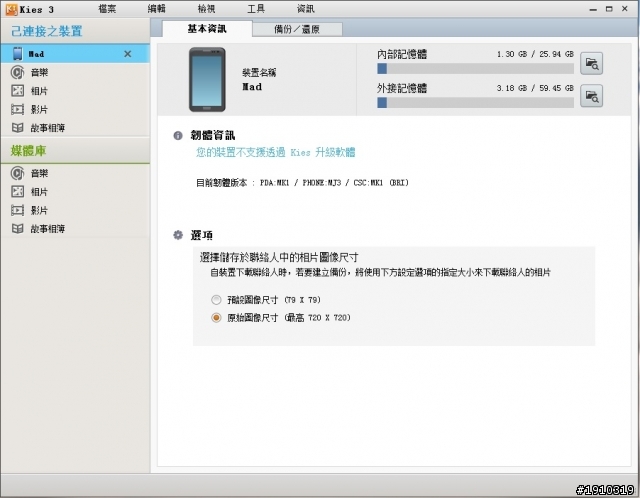
Task: Maximize the Kies 3 window
Action: pos(609,9)
